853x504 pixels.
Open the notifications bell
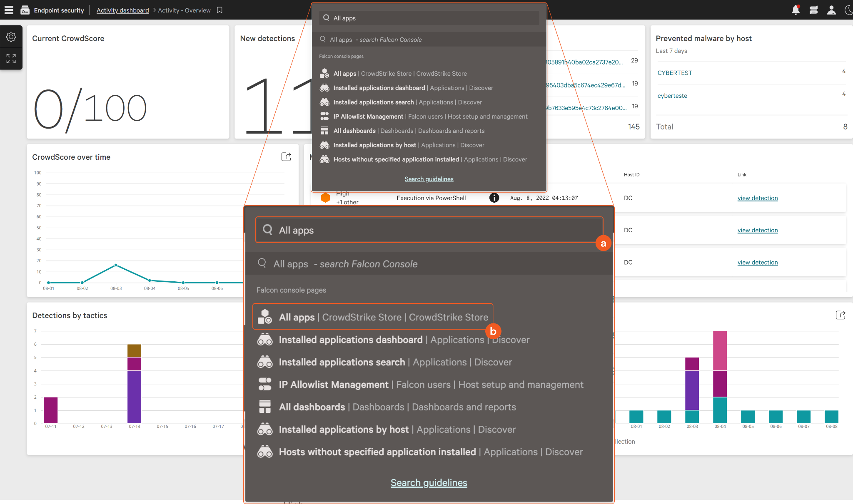pos(796,10)
